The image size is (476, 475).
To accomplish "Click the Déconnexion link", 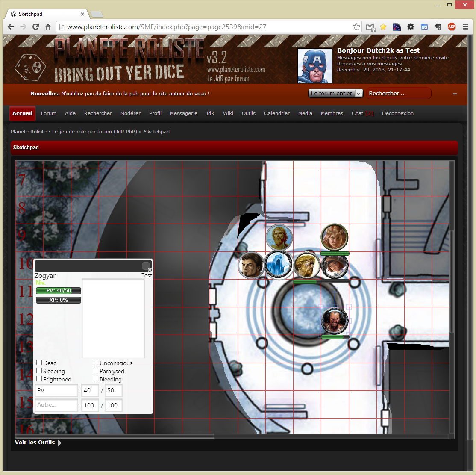I will click(397, 113).
